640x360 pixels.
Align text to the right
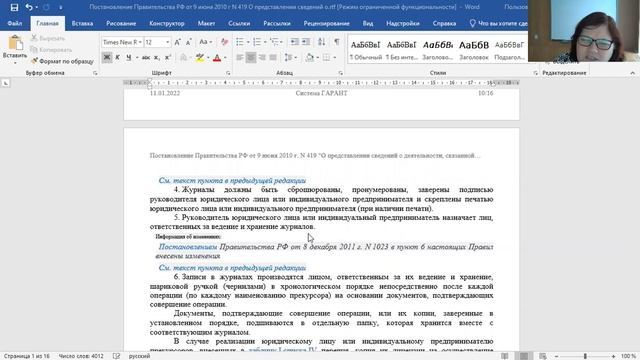pyautogui.click(x=262, y=58)
